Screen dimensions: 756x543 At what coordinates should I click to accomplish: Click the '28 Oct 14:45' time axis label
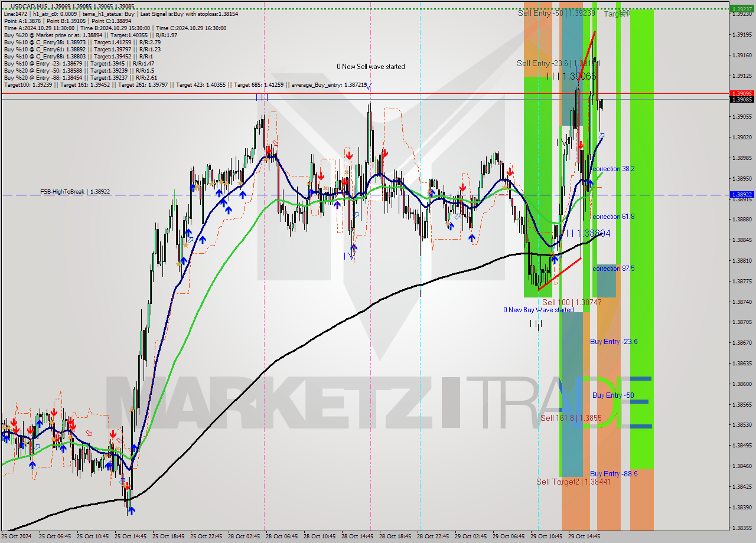coord(357,537)
